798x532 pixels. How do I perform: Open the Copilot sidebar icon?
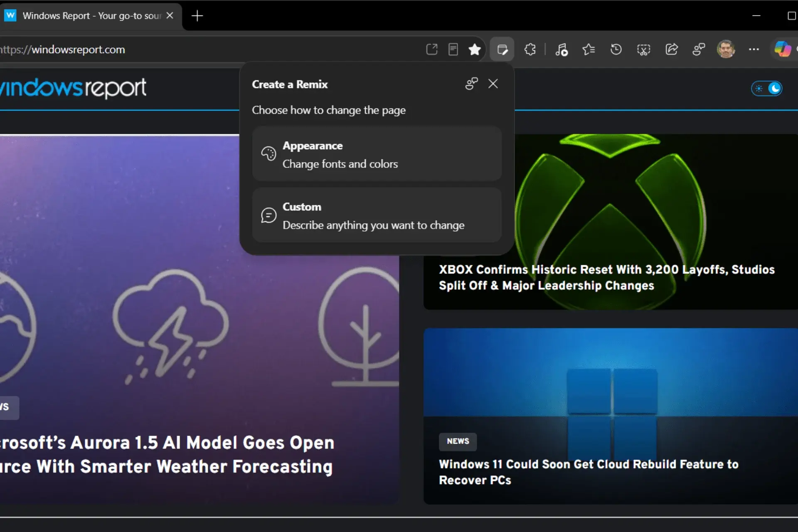(x=783, y=49)
